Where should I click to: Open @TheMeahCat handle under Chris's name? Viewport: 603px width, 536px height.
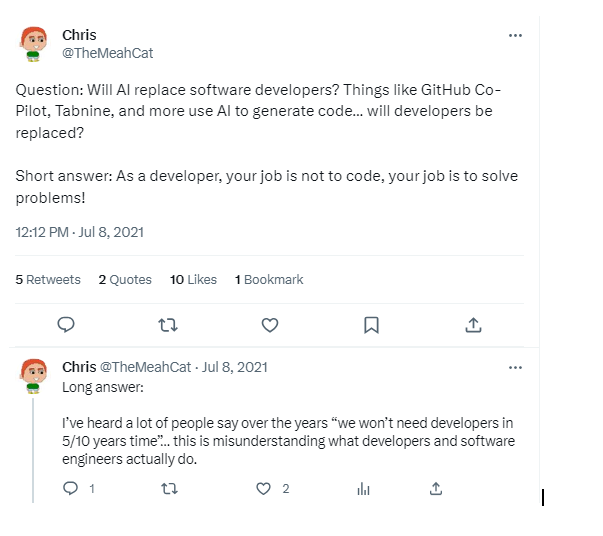click(x=107, y=53)
